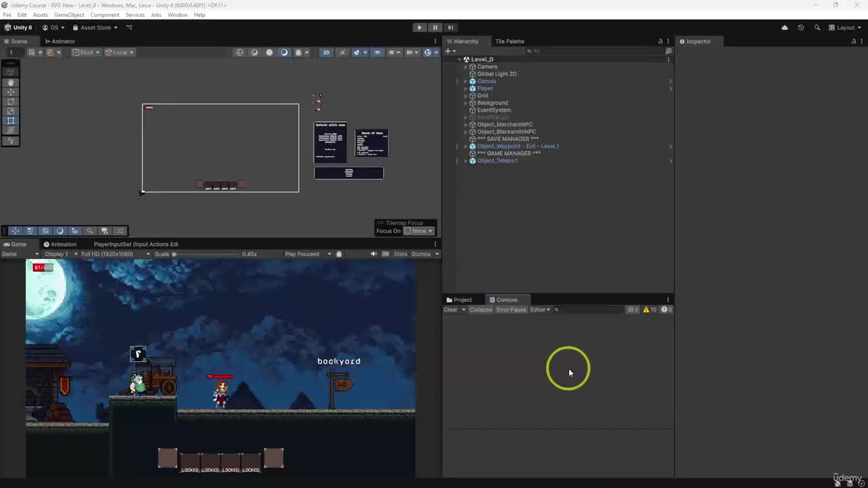The image size is (868, 488).
Task: Lock the Hierarchy panel
Action: 660,41
